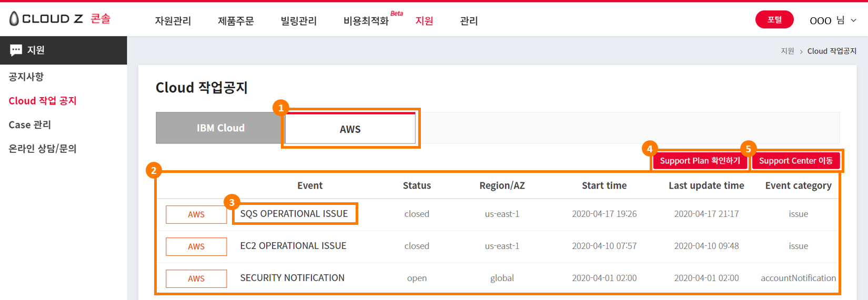
Task: Click the 지원 sidebar header
Action: (63, 50)
